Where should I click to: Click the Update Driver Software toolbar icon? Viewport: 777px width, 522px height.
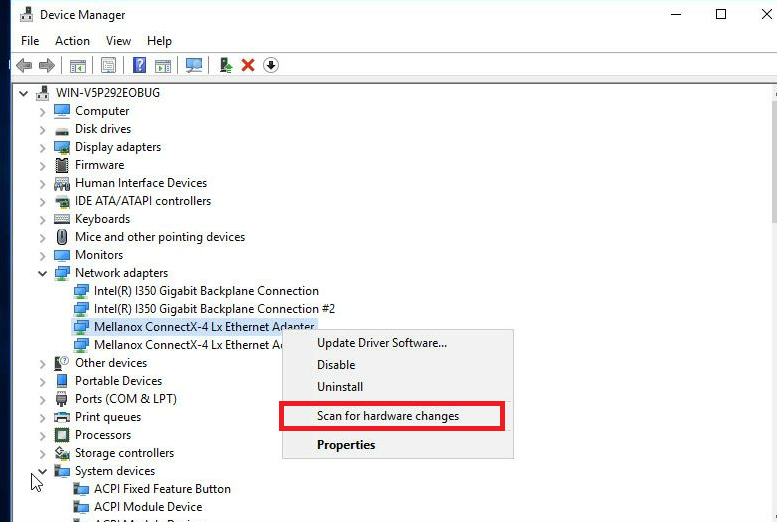tap(226, 65)
